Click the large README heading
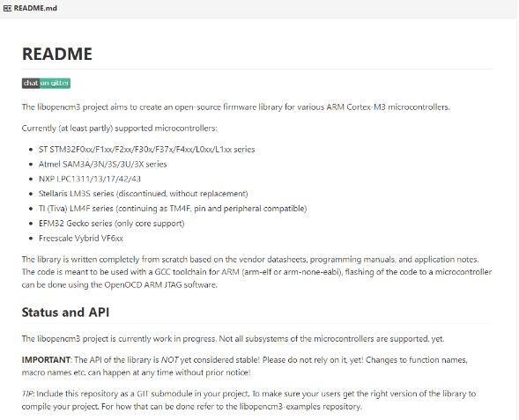Image resolution: width=519 pixels, height=420 pixels. pos(57,54)
